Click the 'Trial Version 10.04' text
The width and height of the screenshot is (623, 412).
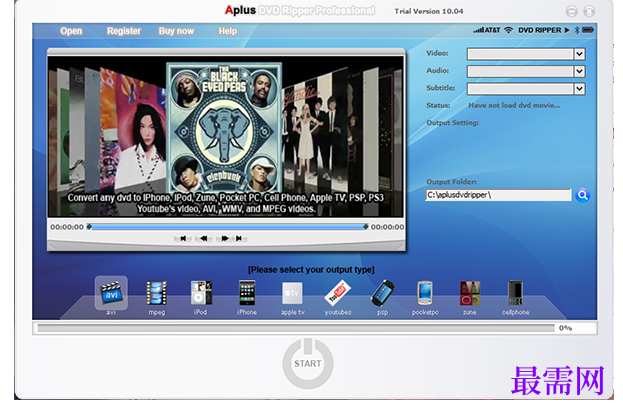coord(429,11)
